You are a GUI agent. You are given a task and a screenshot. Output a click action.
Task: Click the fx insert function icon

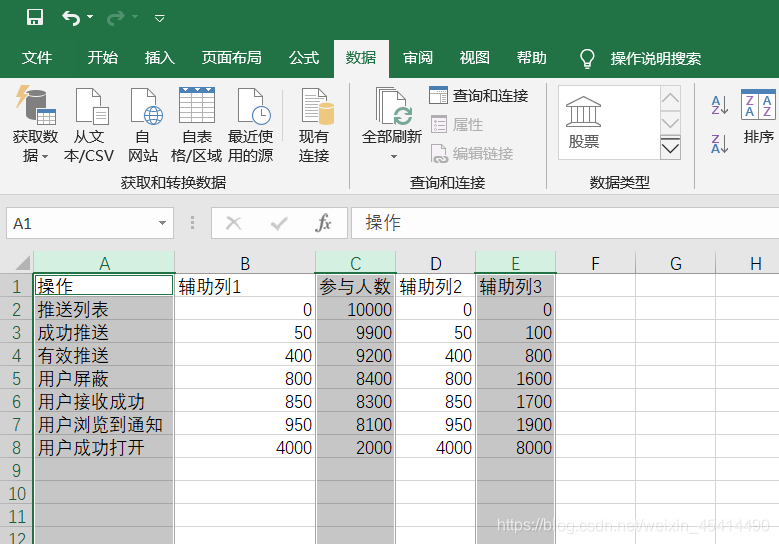pos(323,223)
